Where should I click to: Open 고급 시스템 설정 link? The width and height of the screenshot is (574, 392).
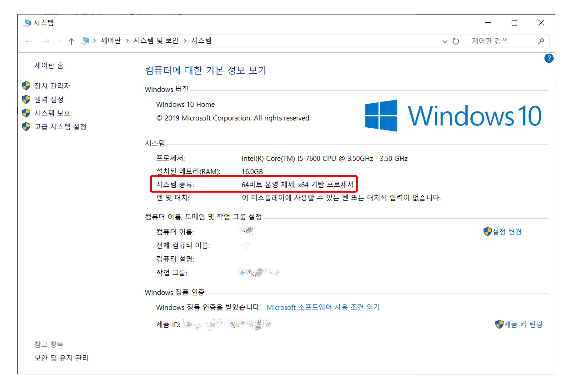tap(60, 127)
